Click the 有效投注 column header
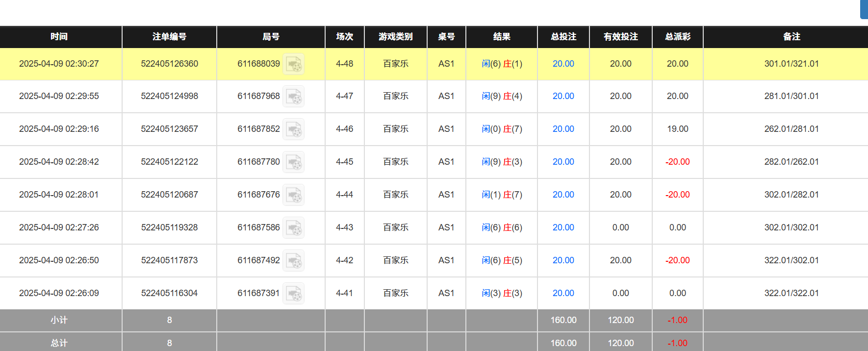 click(620, 37)
